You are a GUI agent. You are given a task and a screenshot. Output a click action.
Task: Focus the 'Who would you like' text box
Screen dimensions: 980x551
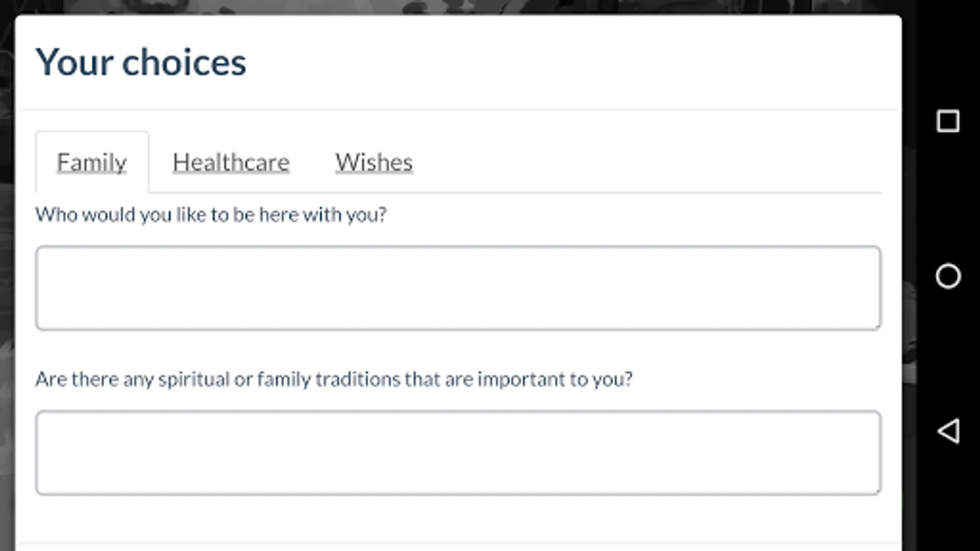(x=458, y=288)
